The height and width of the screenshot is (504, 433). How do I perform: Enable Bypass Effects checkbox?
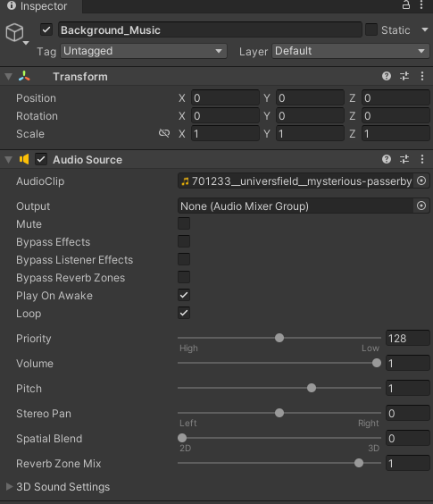(184, 241)
